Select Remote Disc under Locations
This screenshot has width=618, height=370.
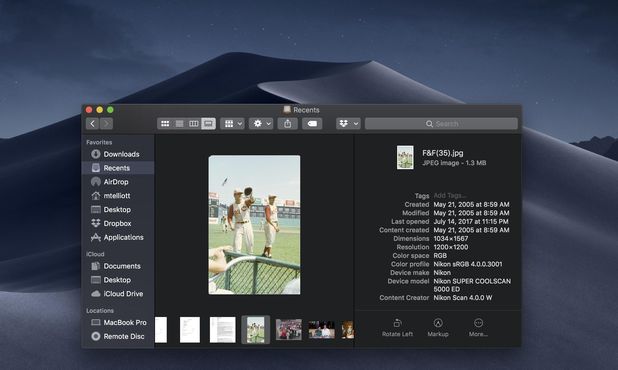pyautogui.click(x=118, y=336)
